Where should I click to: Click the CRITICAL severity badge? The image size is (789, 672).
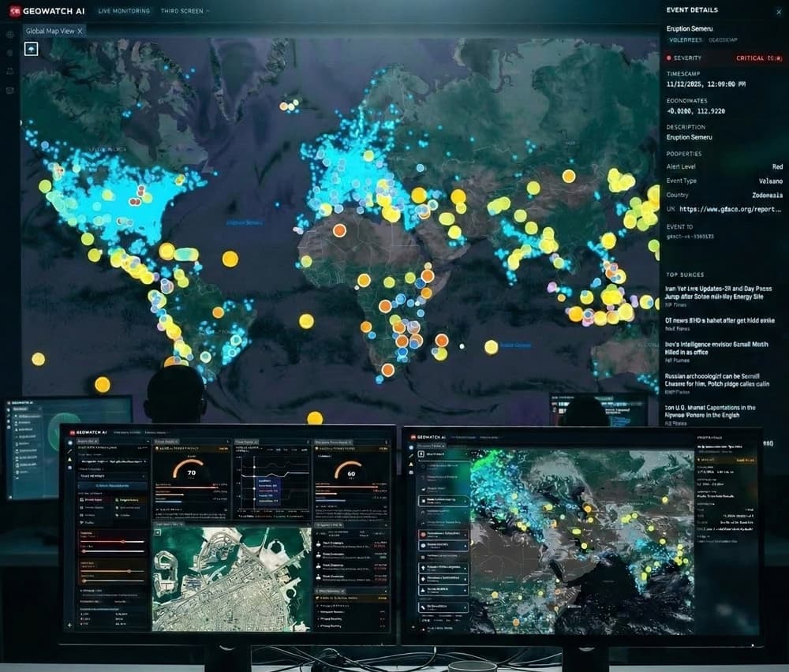tap(759, 58)
